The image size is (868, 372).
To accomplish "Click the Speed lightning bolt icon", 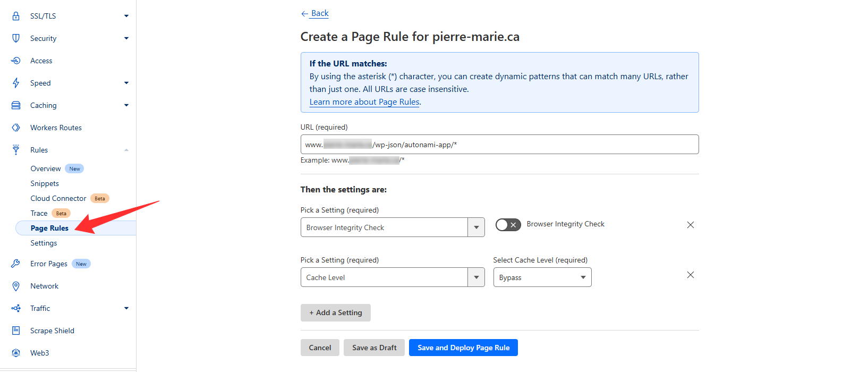I will pos(16,83).
